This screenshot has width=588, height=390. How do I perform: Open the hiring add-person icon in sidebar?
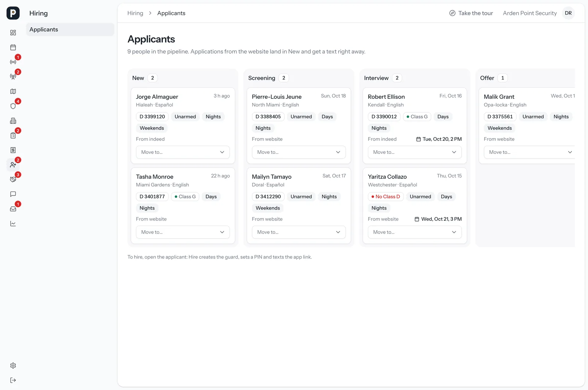coord(13,165)
